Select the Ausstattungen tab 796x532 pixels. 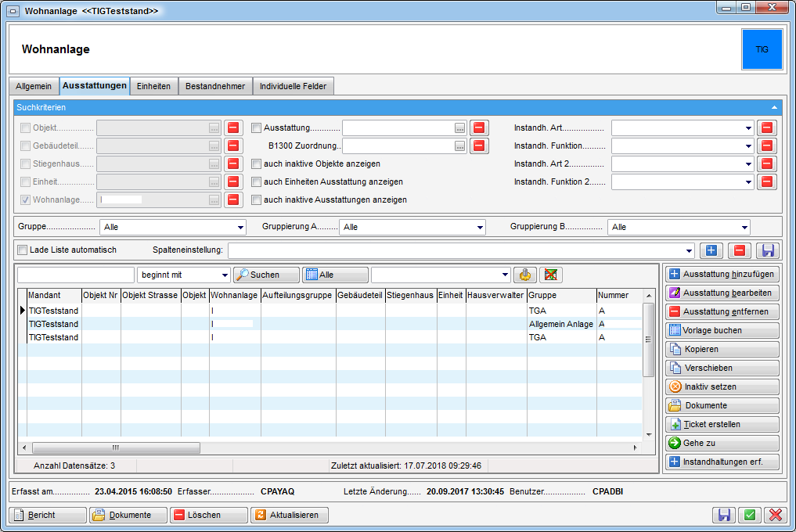coord(95,86)
